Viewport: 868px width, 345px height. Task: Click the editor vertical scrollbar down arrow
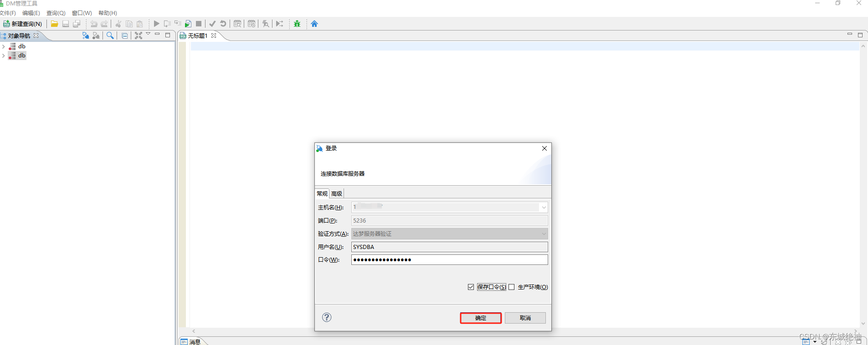coord(863,324)
